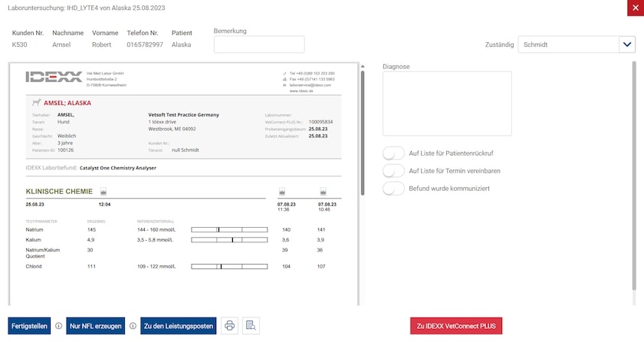
Task: Click the www.idexx.de web address
Action: click(x=301, y=90)
